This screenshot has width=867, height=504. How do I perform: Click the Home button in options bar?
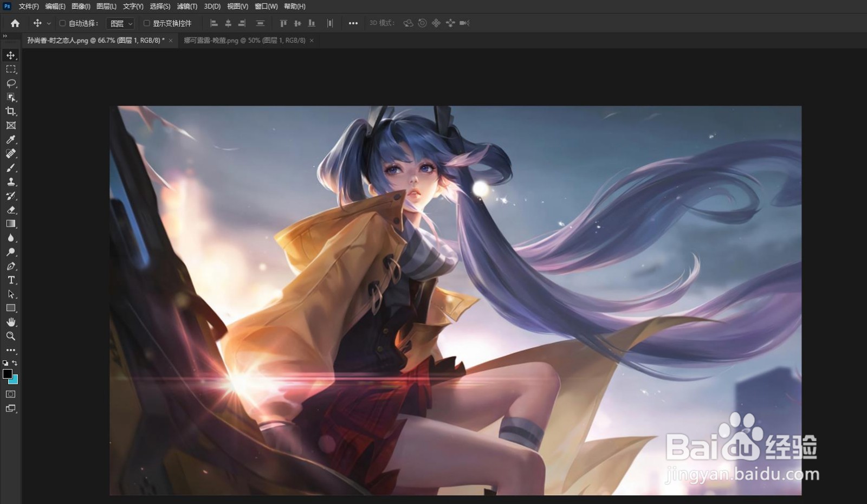(x=15, y=23)
